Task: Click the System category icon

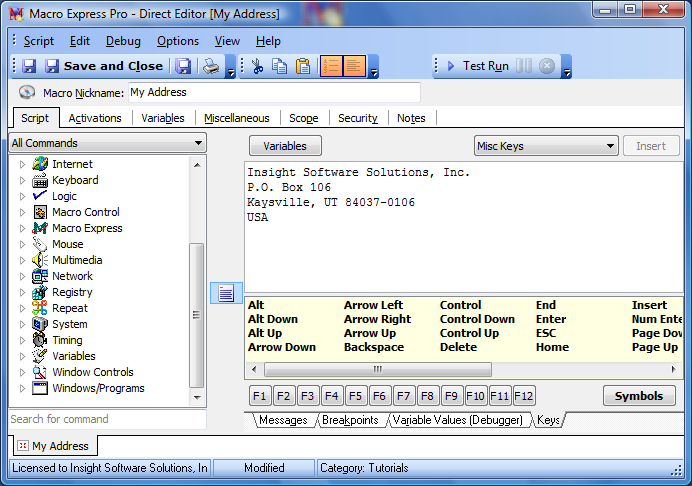Action: click(40, 324)
